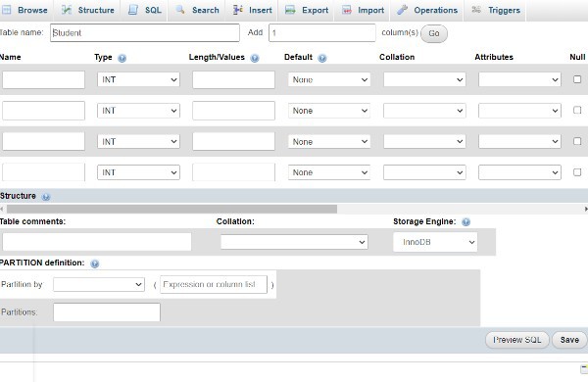588x382 pixels.
Task: Switch to the Import tab
Action: pos(363,10)
